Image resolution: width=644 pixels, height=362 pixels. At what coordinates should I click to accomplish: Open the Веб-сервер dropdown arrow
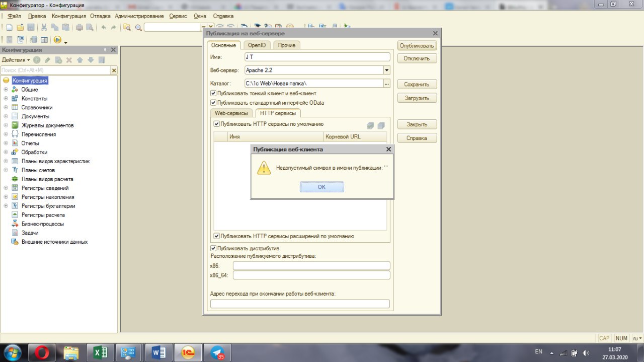(x=386, y=70)
